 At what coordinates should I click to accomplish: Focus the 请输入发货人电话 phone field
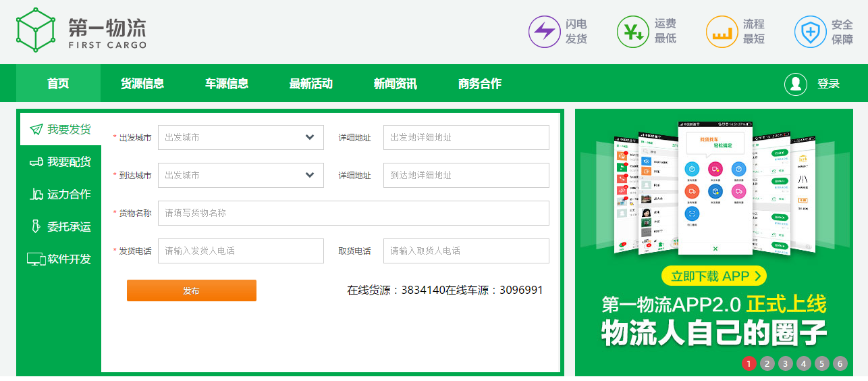(x=241, y=251)
